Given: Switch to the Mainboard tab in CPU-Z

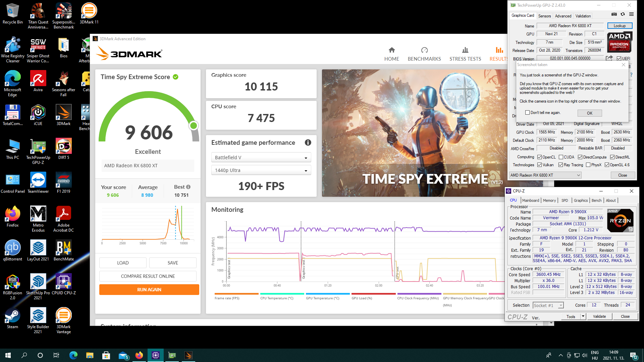Looking at the screenshot, I should click(x=531, y=200).
